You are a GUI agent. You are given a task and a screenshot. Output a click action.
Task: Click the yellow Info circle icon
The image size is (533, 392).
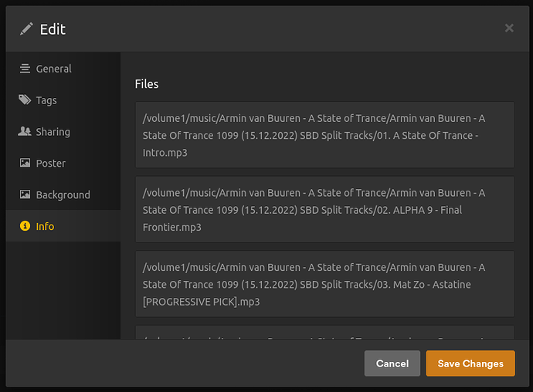coord(25,227)
